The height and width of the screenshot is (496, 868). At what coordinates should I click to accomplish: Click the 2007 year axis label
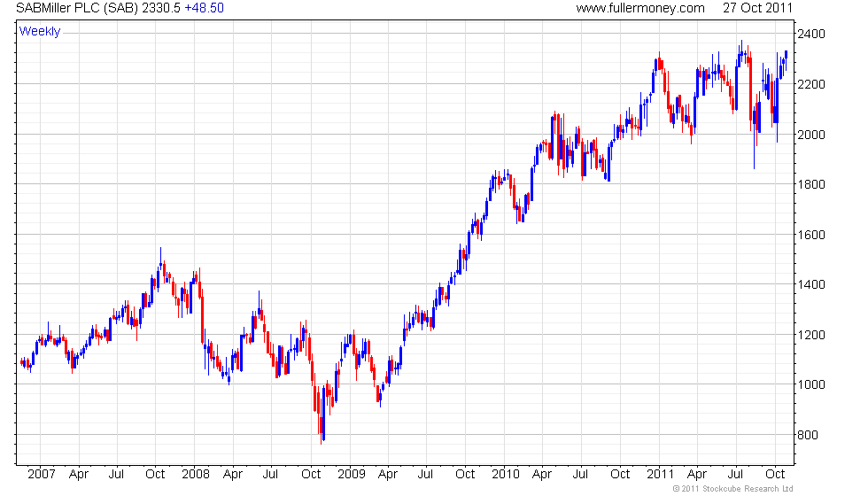(42, 475)
